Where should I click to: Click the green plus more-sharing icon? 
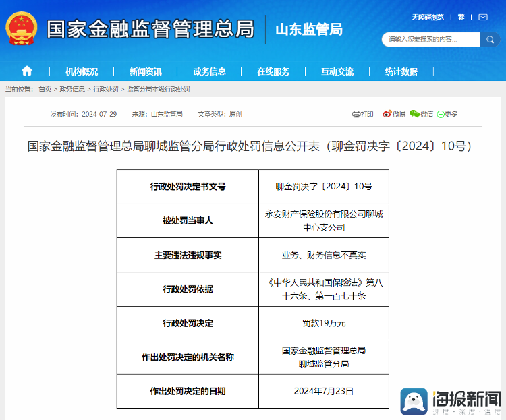point(441,115)
